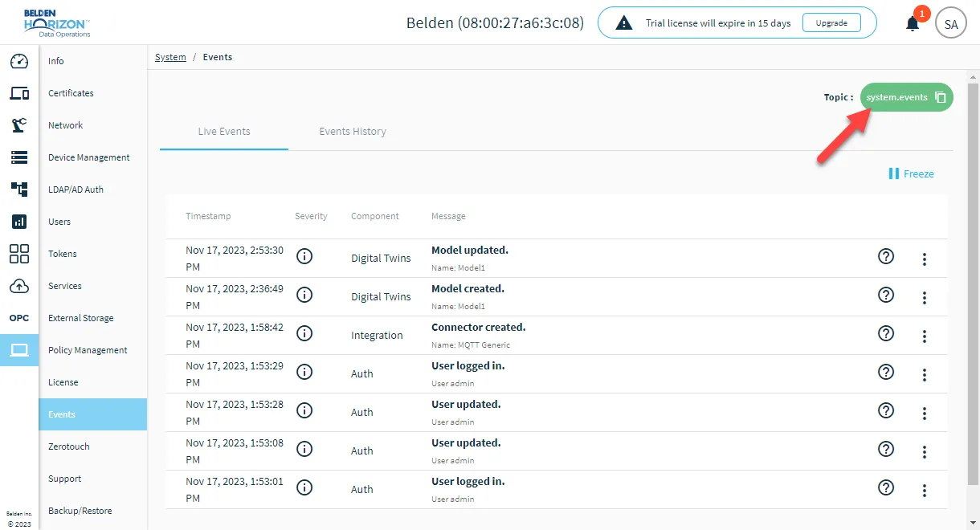Click the Upgrade license button

831,23
